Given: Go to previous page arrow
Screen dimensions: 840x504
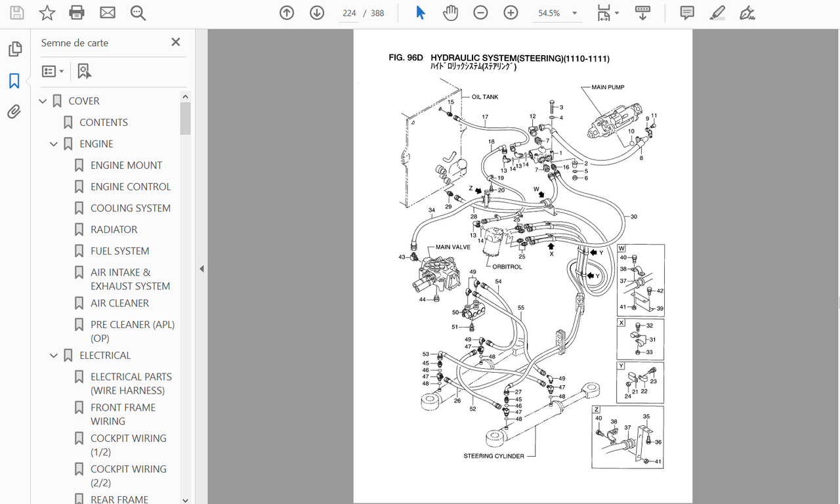Looking at the screenshot, I should coord(287,12).
